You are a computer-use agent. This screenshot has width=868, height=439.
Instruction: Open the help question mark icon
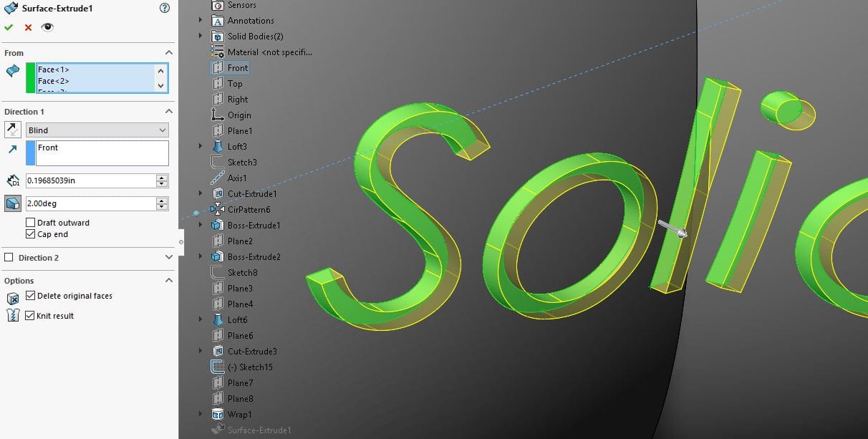(x=165, y=9)
